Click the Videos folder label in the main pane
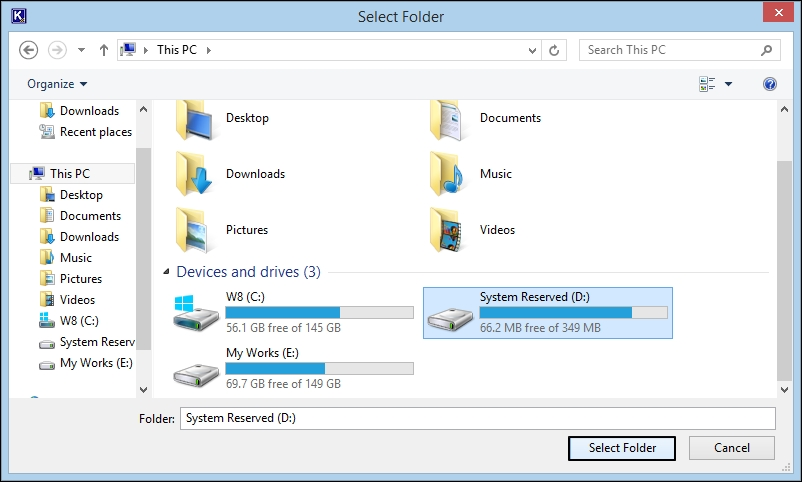This screenshot has width=802, height=482. click(497, 230)
